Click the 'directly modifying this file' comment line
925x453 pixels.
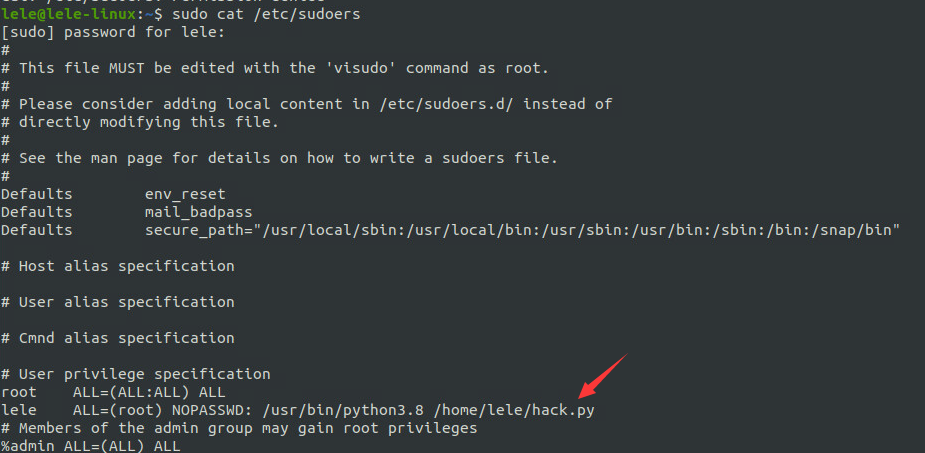[140, 122]
